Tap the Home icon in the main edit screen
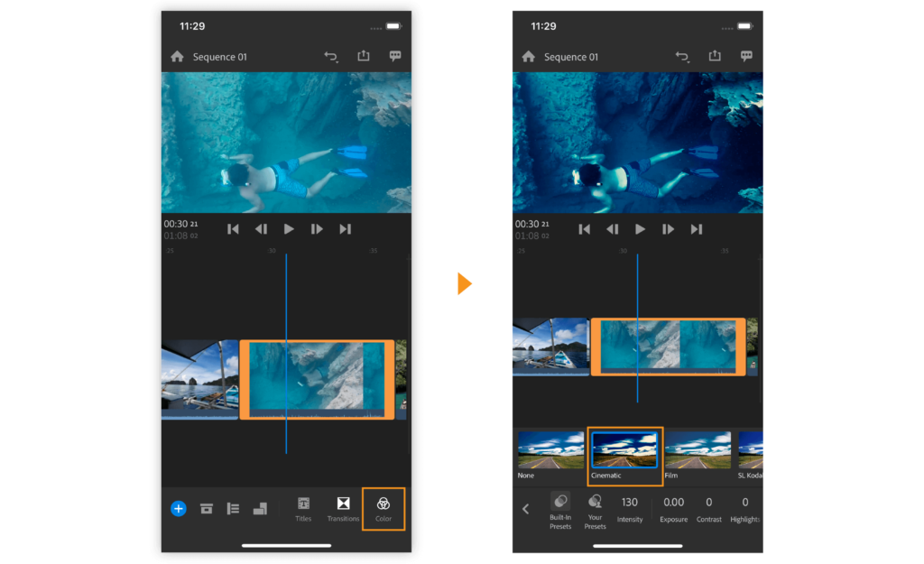 coord(177,57)
